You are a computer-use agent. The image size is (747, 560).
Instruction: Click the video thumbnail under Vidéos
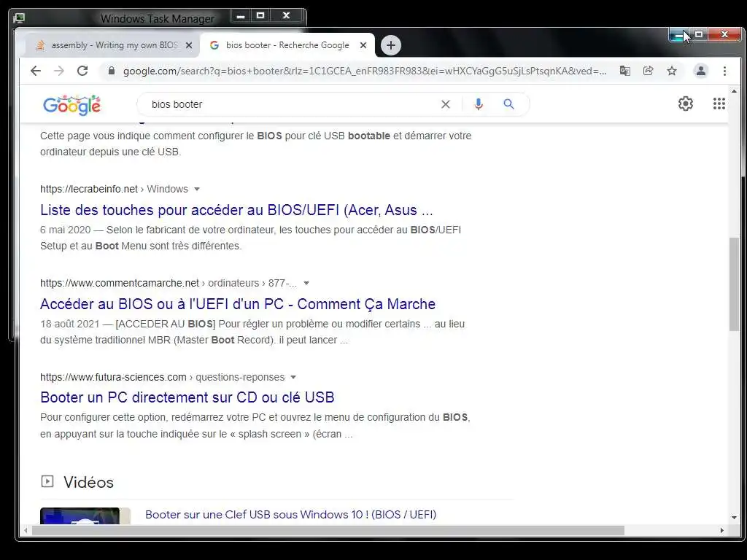pos(85,516)
